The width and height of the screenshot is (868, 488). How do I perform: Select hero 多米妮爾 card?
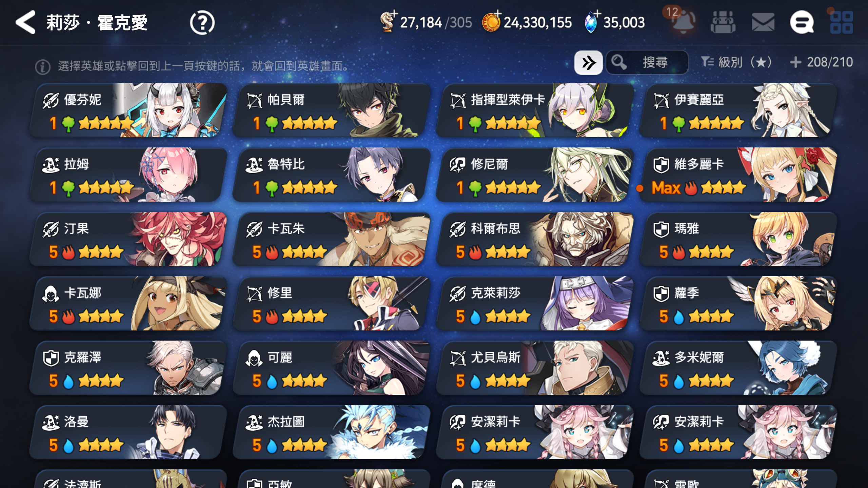738,368
